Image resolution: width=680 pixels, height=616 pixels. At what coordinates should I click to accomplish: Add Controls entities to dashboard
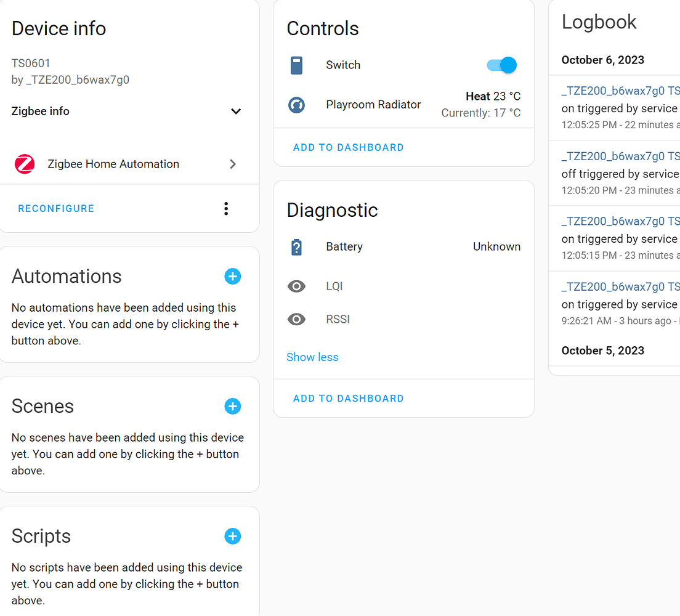(x=349, y=148)
